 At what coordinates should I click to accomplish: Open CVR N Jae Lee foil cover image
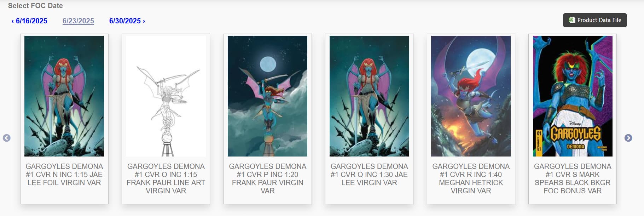point(64,96)
